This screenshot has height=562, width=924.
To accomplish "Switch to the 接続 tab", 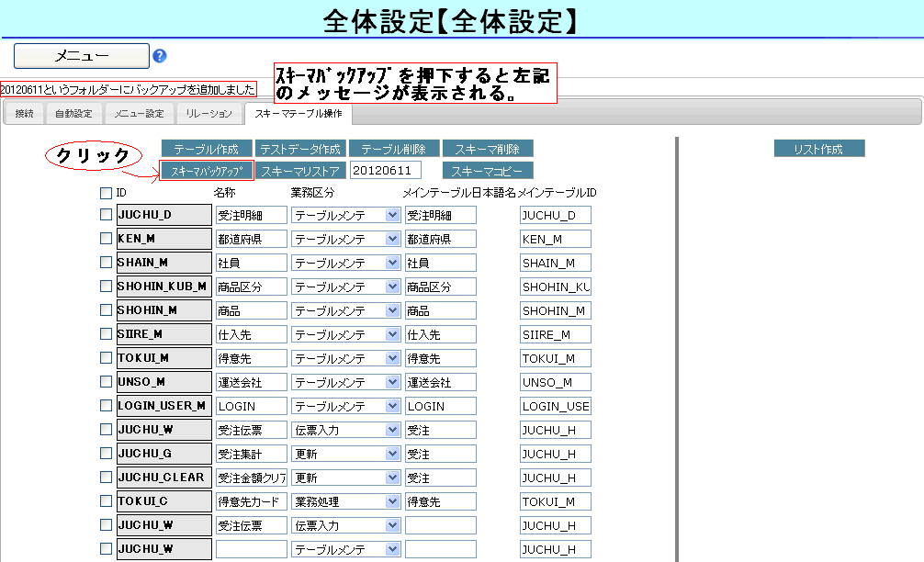I will [x=24, y=114].
